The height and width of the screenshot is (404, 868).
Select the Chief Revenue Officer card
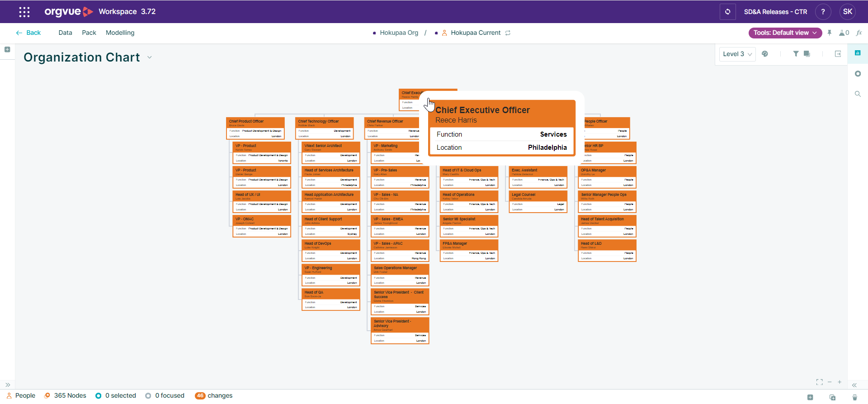392,128
